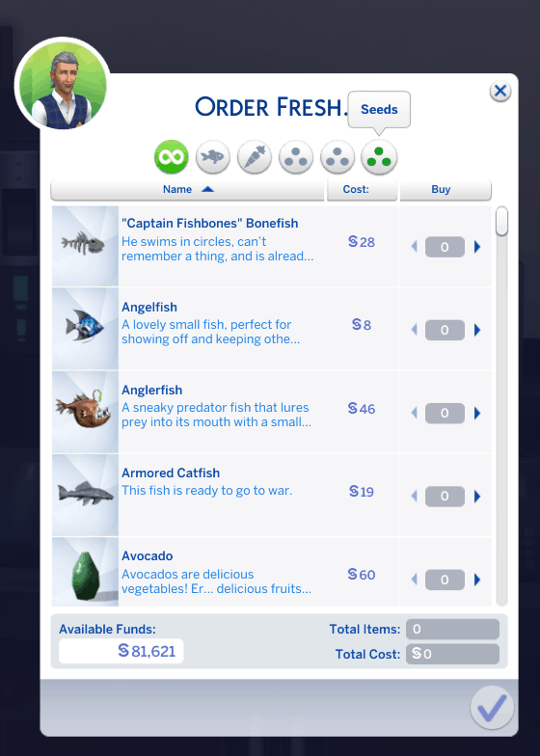
Task: Click the second gray three-dots filter icon
Action: 337,157
